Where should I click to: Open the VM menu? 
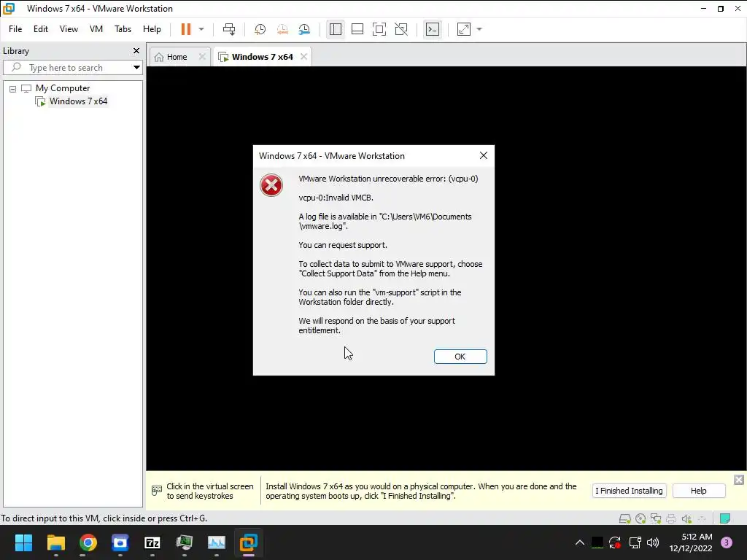point(96,29)
